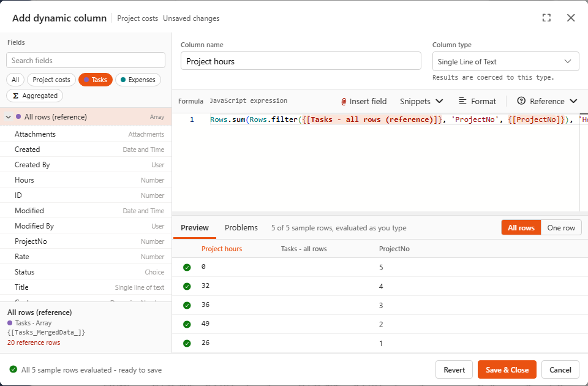This screenshot has width=588, height=386.
Task: Click the purple dot beside All rows (reference)
Action: point(18,116)
